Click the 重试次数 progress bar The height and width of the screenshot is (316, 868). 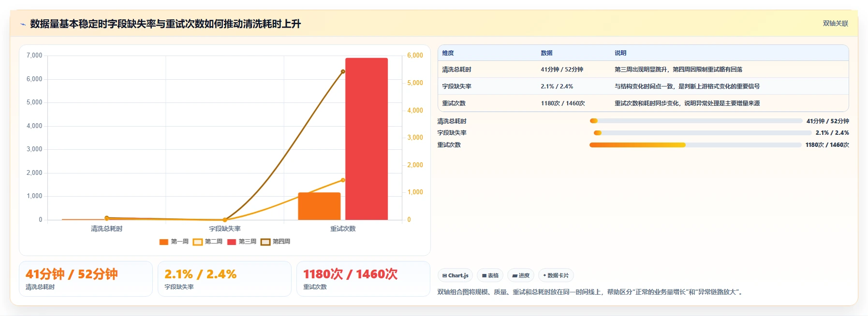pos(695,145)
